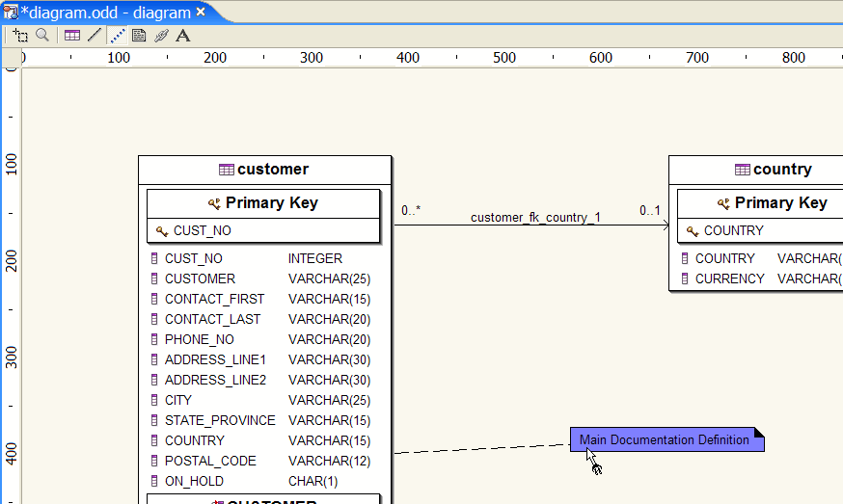
Task: Pick the solid relationship line tool
Action: click(94, 36)
